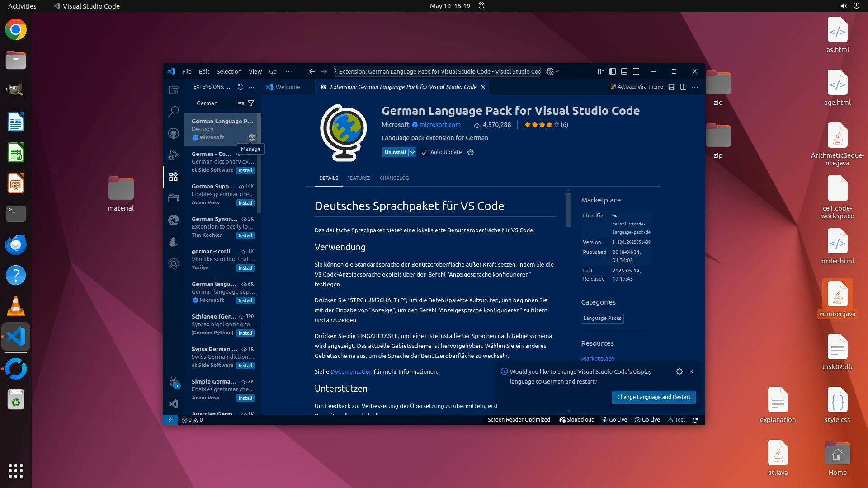868x488 pixels.
Task: Toggle the Auto Update checkbox
Action: tap(425, 152)
